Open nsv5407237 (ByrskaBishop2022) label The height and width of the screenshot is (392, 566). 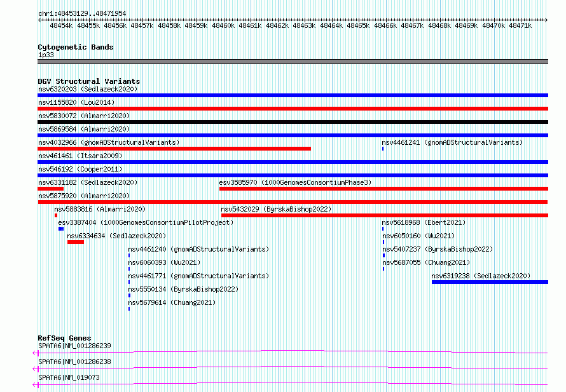[438, 249]
